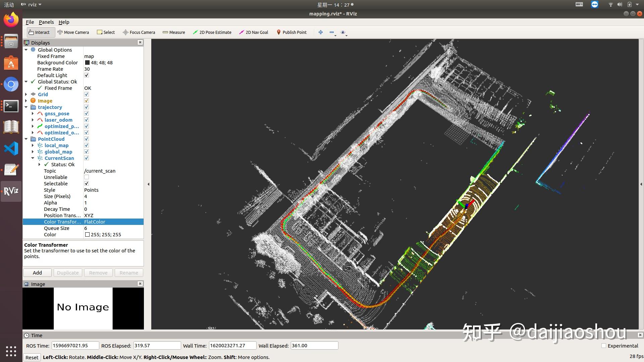This screenshot has height=362, width=644.
Task: Click the Reset button
Action: click(32, 357)
